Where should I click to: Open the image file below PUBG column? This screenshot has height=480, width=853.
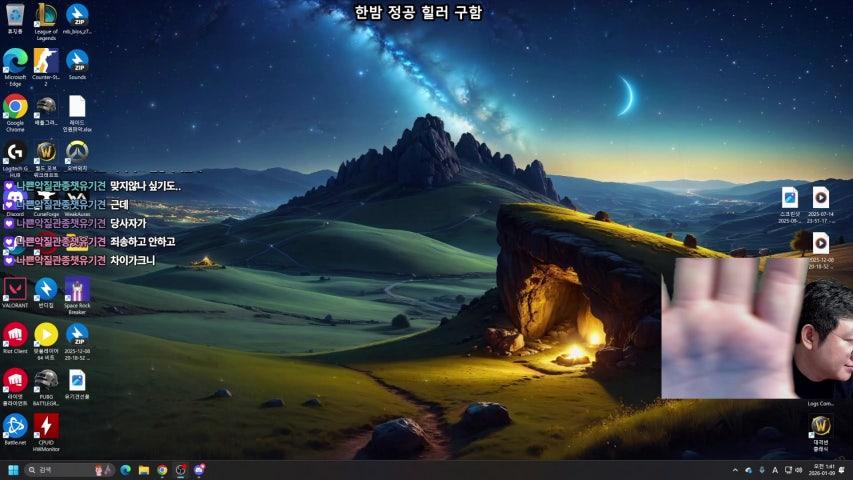tap(77, 384)
